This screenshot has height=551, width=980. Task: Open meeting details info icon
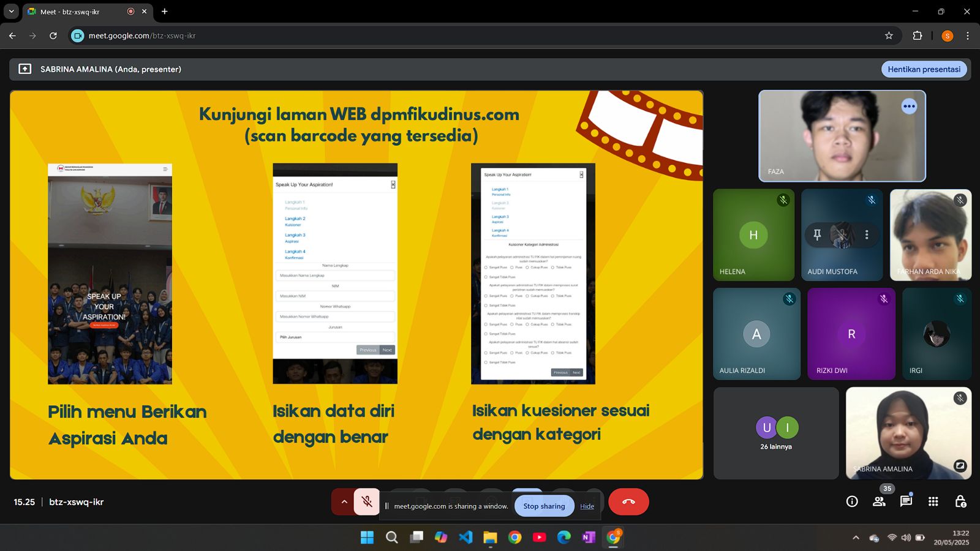[852, 501]
